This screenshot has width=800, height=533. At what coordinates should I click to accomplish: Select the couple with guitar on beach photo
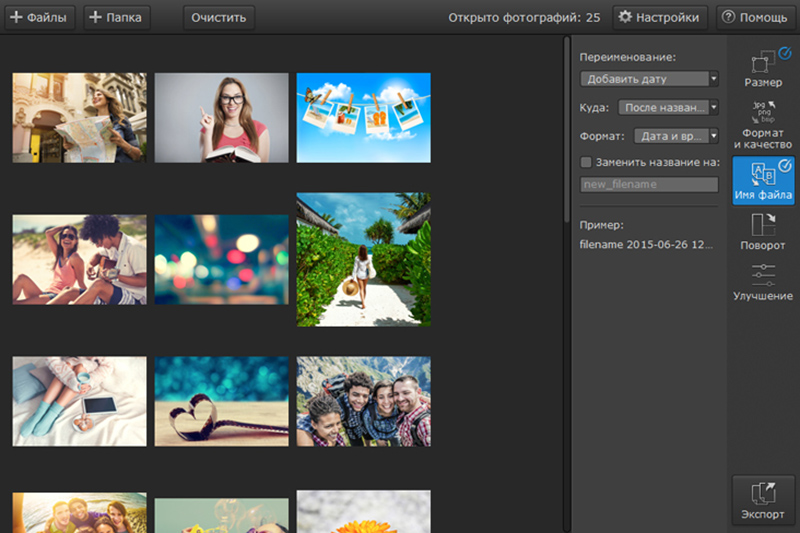[80, 260]
